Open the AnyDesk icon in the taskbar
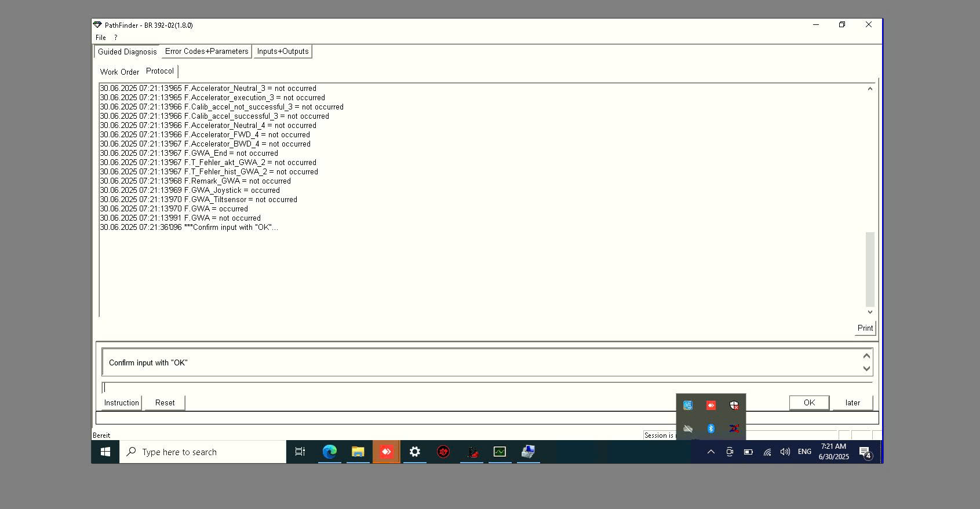This screenshot has width=980, height=509. (x=386, y=452)
